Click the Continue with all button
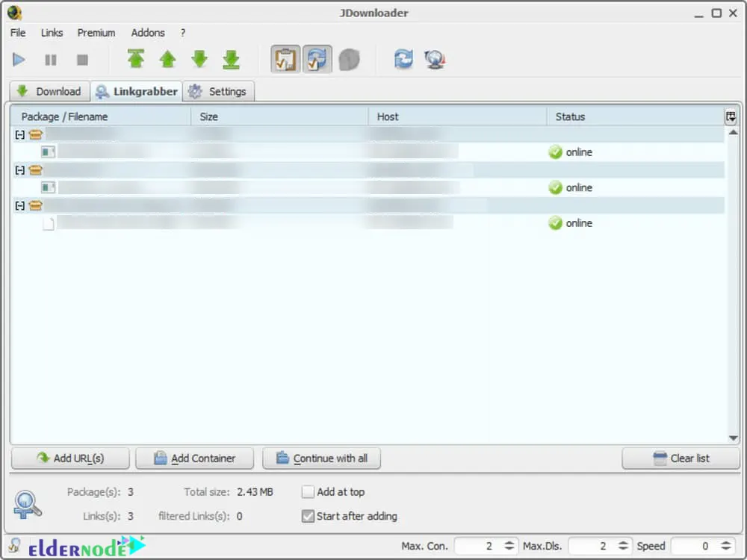This screenshot has width=747, height=560. [x=321, y=458]
